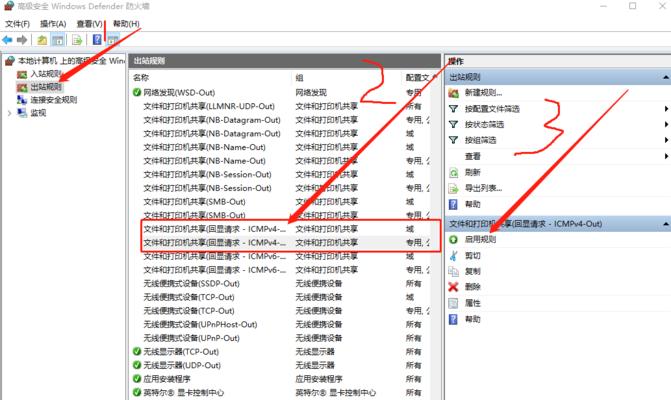
Task: Select the SMB-Out rule with 域 profile
Action: [194, 201]
